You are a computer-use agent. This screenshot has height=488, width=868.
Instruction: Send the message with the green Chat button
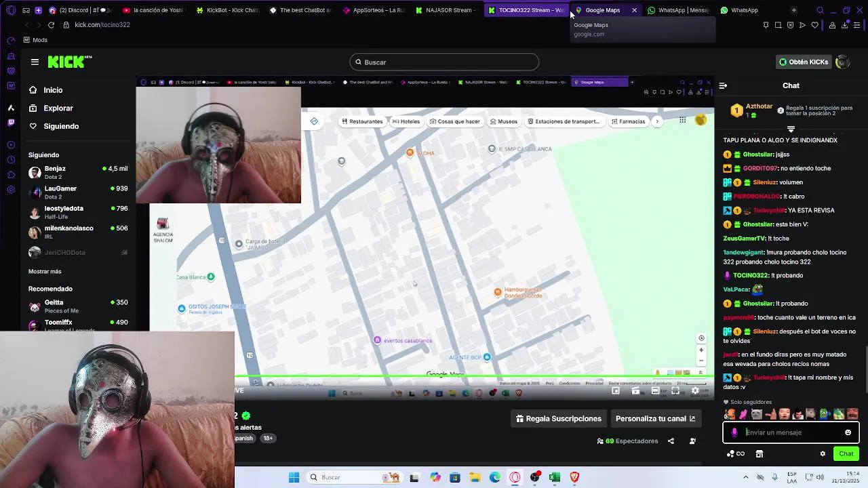coord(846,454)
